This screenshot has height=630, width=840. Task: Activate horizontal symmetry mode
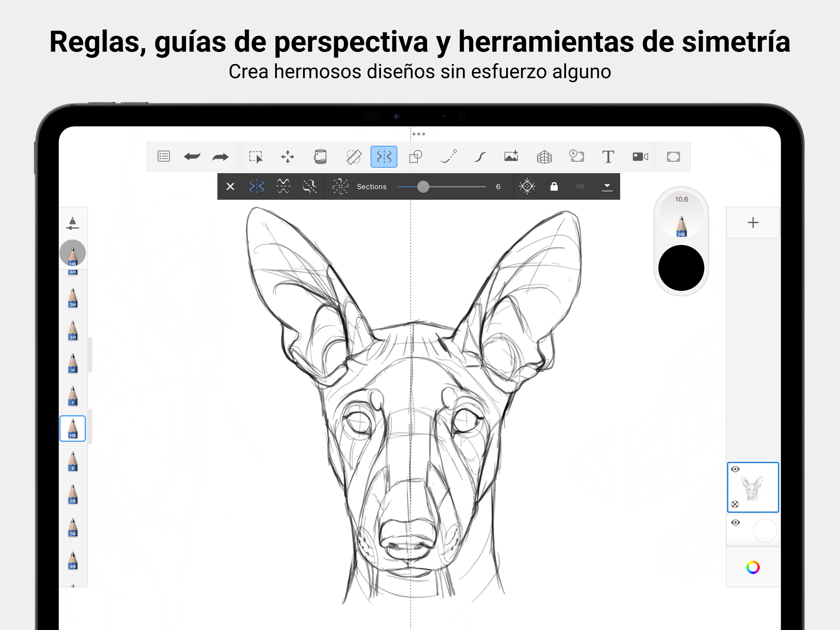click(283, 186)
